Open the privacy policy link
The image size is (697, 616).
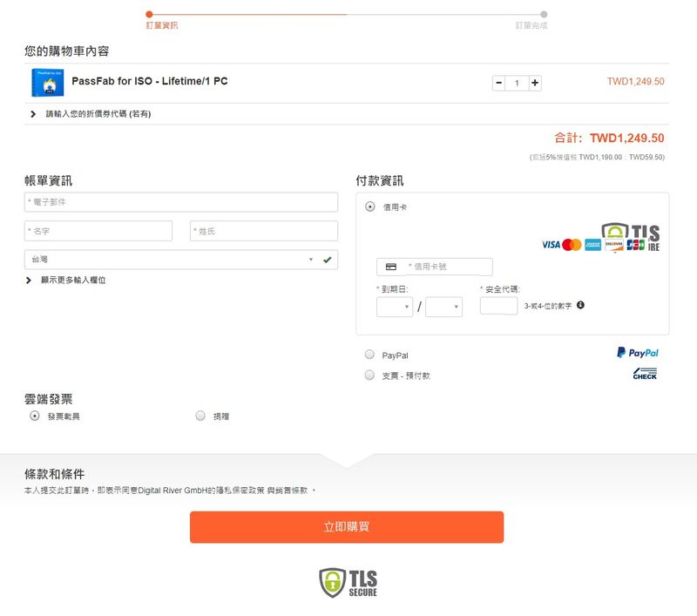point(240,491)
